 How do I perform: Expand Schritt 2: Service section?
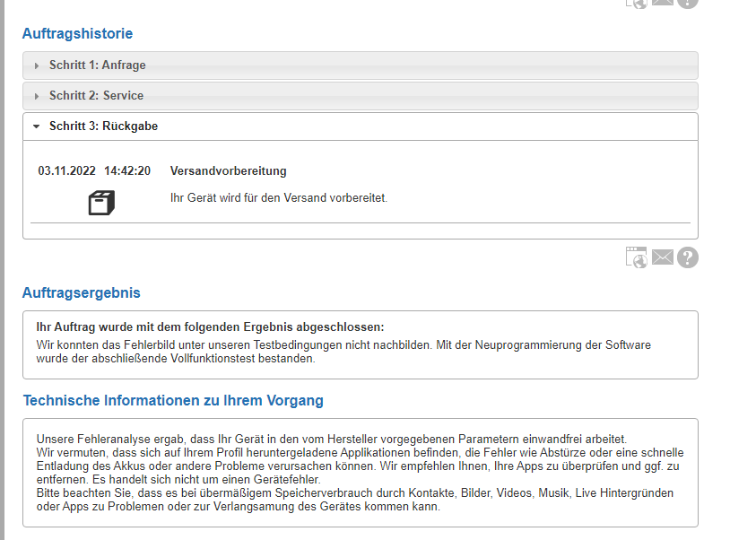click(361, 95)
